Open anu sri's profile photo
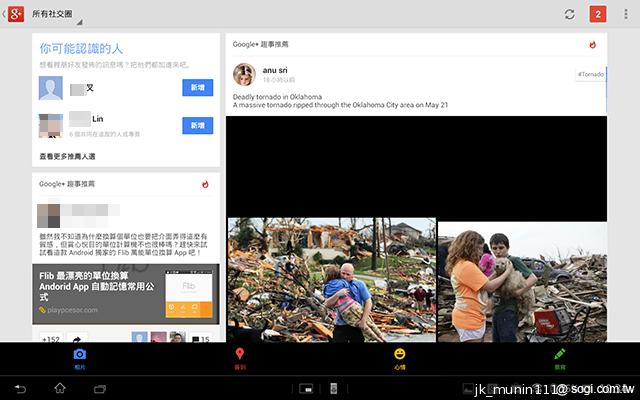The height and width of the screenshot is (400, 640). pos(244,74)
